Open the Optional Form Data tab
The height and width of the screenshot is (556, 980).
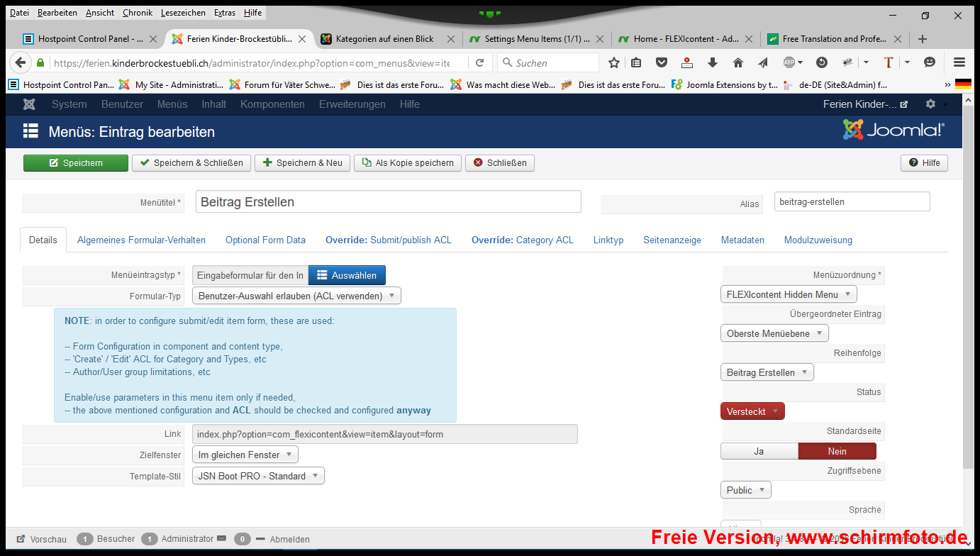coord(265,240)
